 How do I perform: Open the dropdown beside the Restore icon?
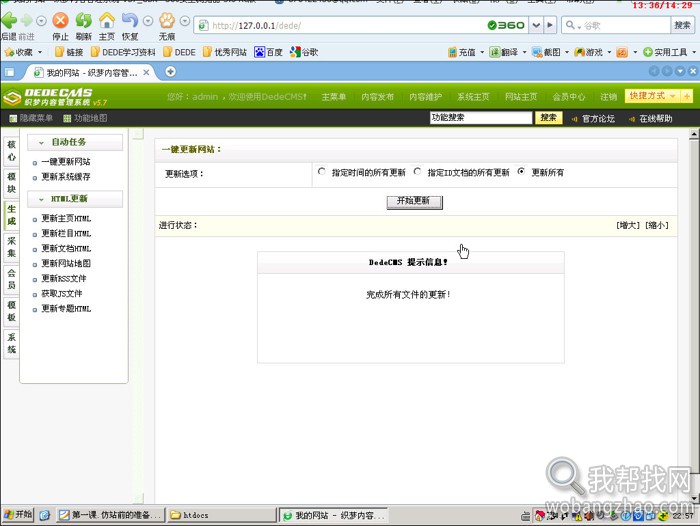click(148, 21)
